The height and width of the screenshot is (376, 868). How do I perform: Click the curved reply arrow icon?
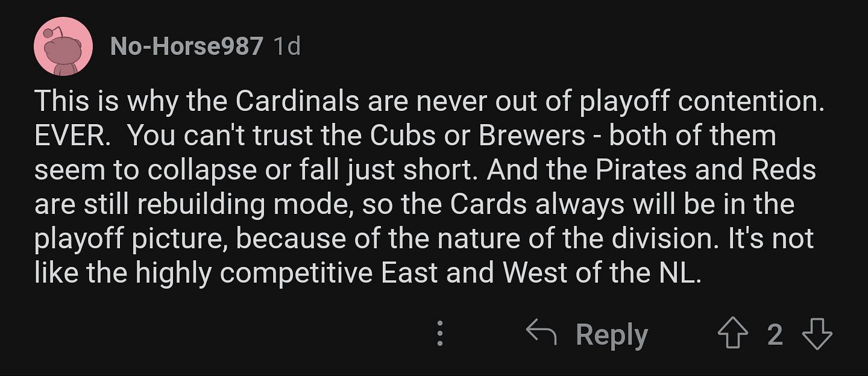(x=541, y=333)
